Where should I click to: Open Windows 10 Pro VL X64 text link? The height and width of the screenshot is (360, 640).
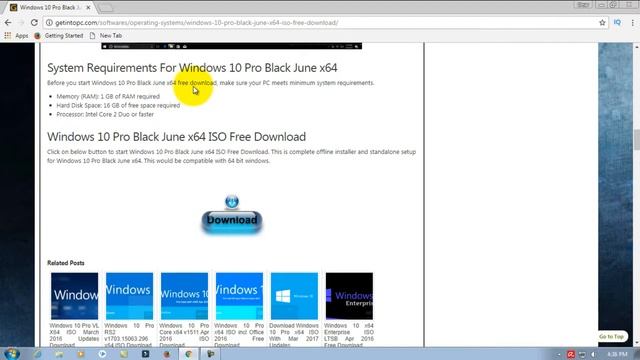pos(74,335)
